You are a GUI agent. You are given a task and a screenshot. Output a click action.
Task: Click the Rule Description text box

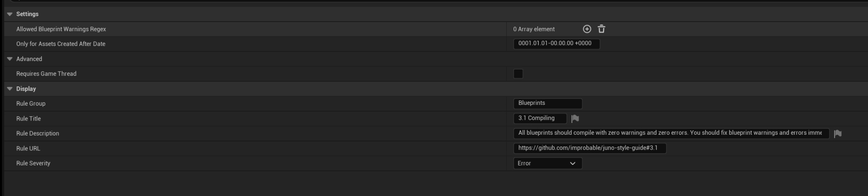pos(671,133)
